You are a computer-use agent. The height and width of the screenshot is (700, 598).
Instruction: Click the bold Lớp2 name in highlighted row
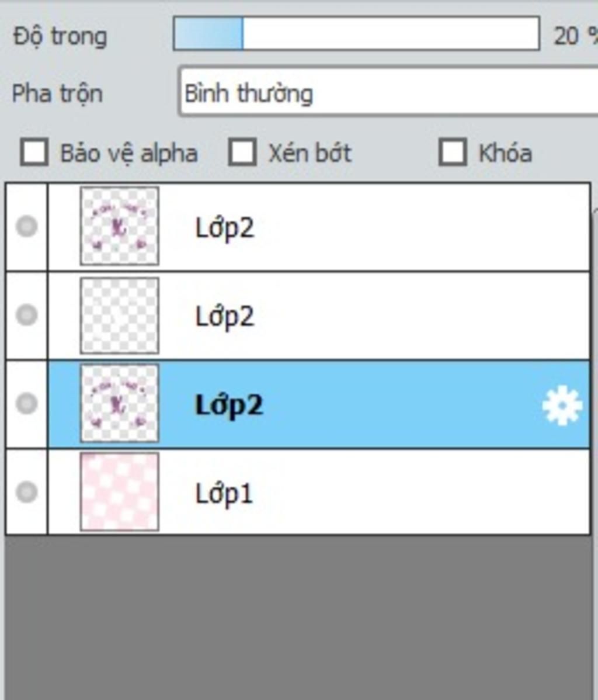(229, 405)
